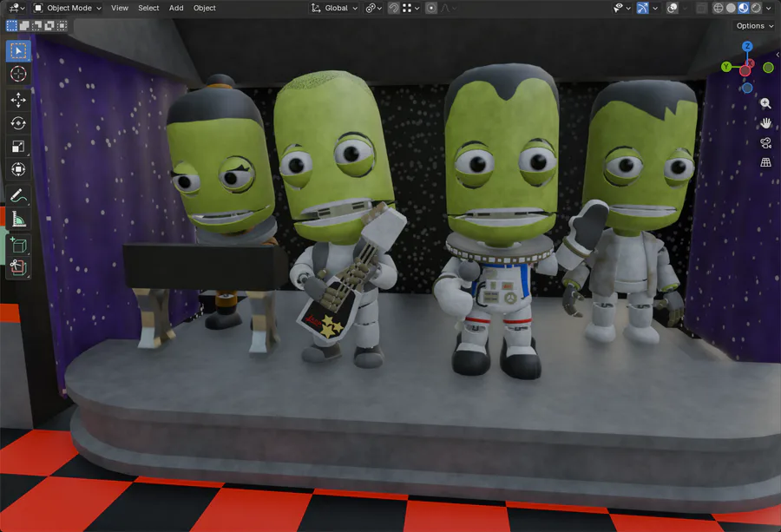Switch selection mode to Invert

[x=49, y=25]
